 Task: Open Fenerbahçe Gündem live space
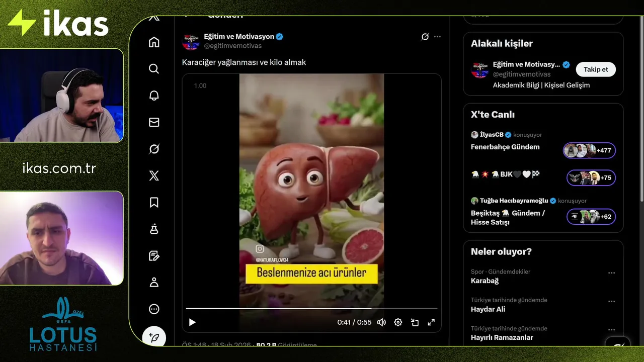pyautogui.click(x=505, y=147)
